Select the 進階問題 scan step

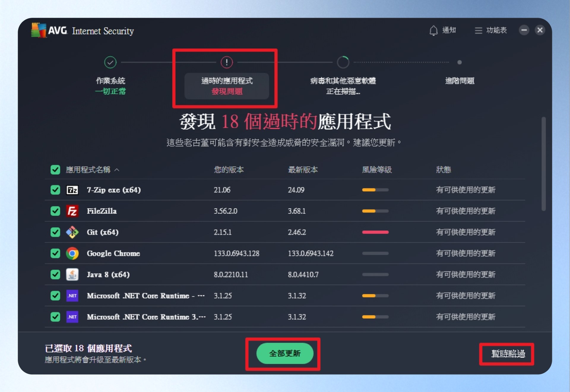coord(460,81)
